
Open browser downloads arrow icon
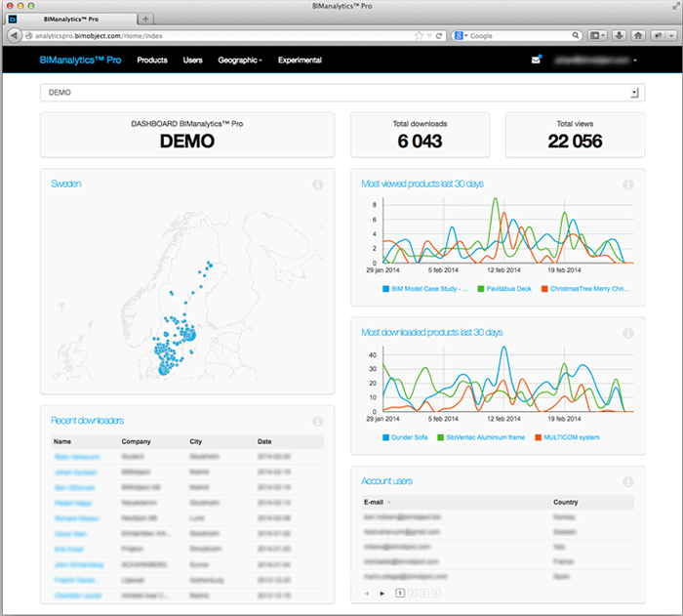619,36
